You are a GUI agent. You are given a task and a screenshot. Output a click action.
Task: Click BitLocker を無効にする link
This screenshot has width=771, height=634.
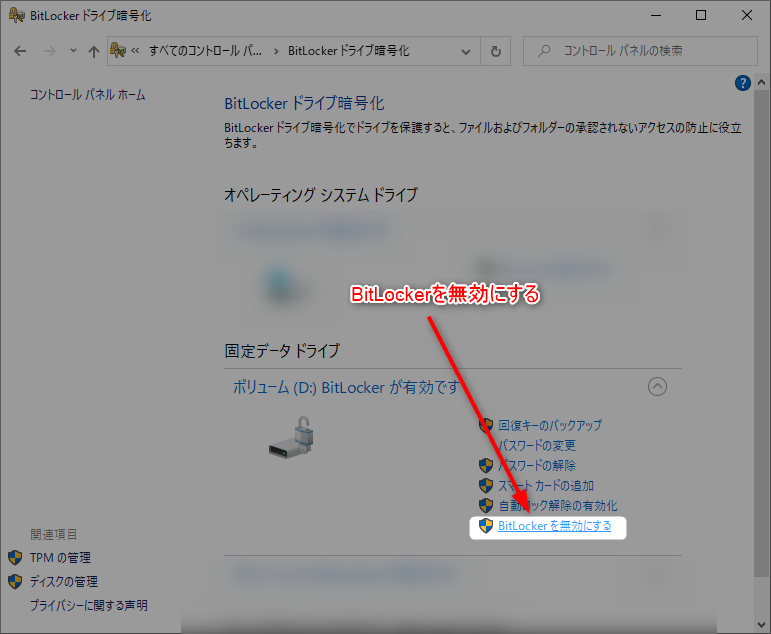(555, 526)
